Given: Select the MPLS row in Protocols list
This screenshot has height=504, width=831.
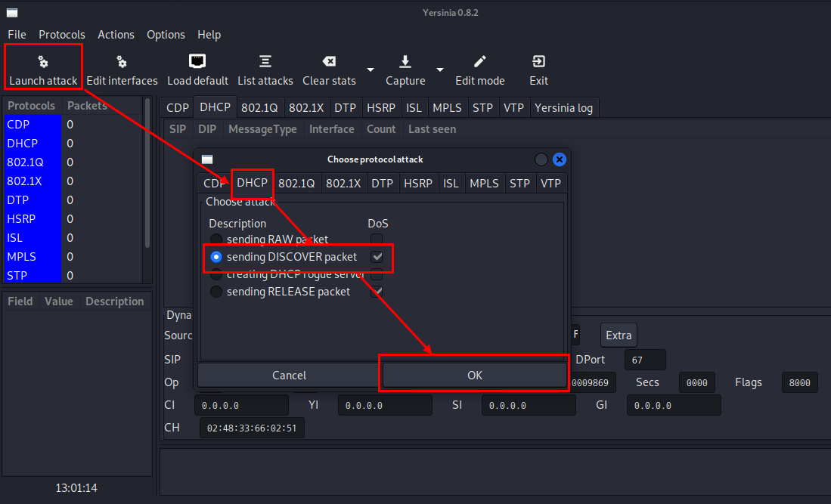Looking at the screenshot, I should [73, 257].
